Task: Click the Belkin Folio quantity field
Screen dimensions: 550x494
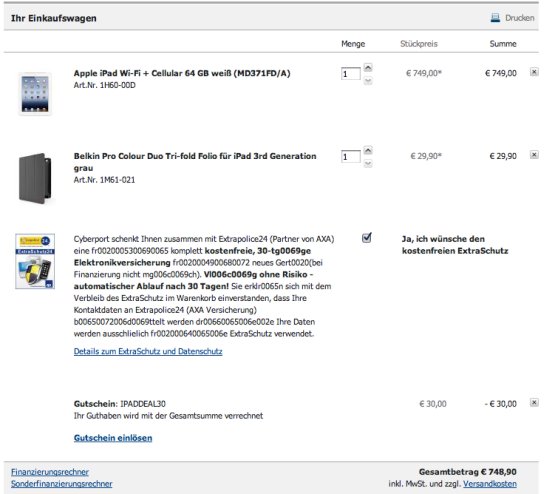Action: click(x=350, y=156)
